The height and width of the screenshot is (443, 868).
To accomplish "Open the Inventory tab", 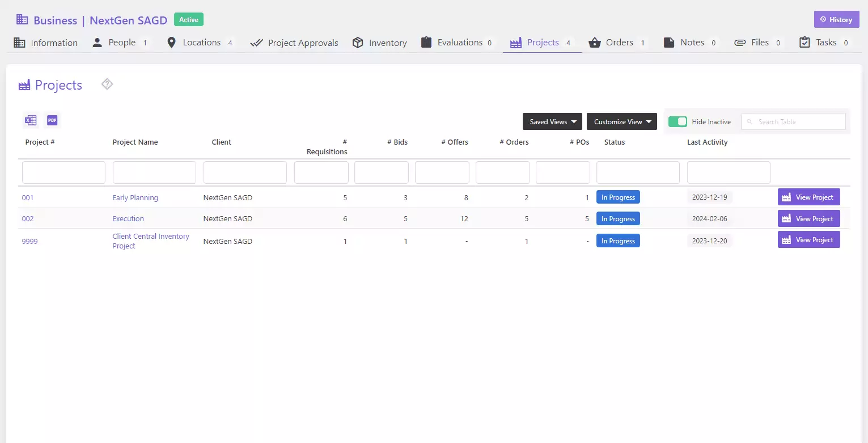I will click(x=380, y=43).
